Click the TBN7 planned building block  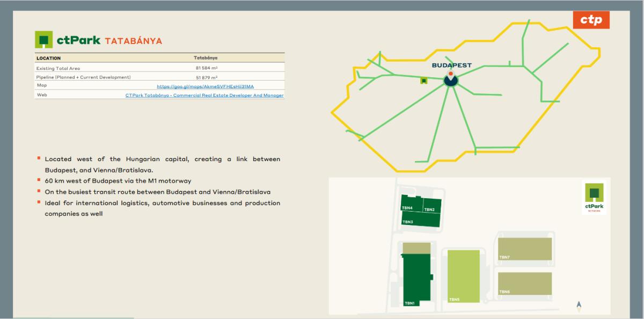pyautogui.click(x=524, y=249)
